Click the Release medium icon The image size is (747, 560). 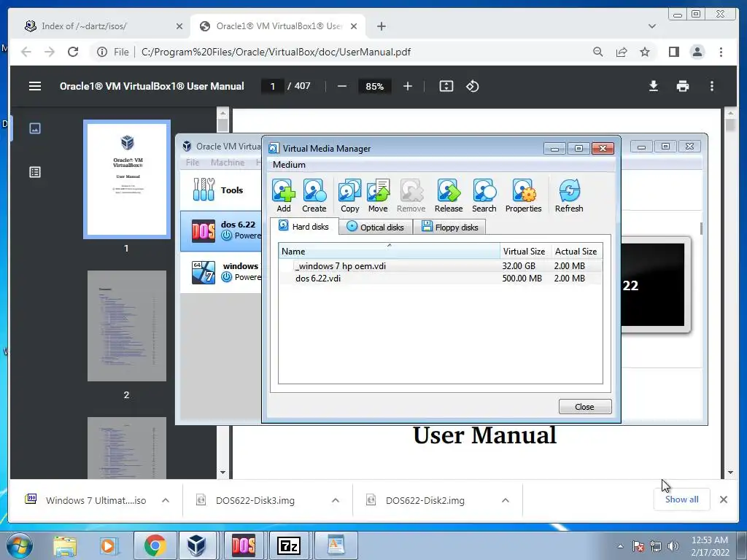click(449, 195)
